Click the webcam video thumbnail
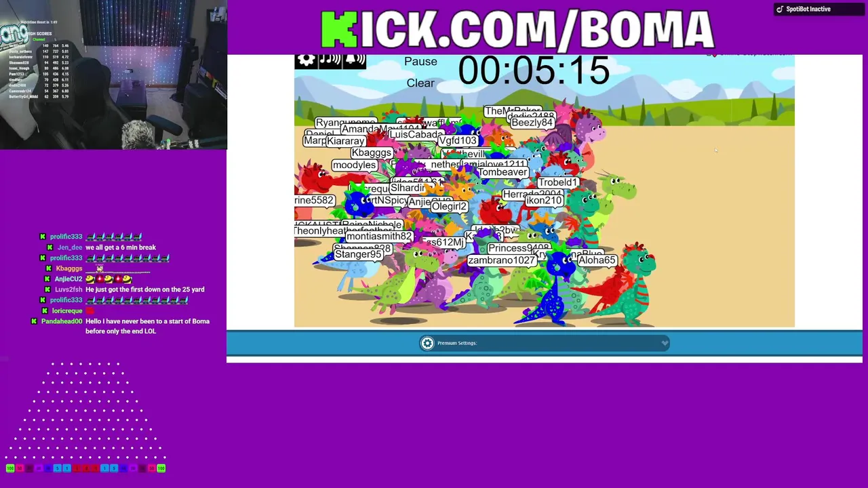Screen dimensions: 868x488 113,75
